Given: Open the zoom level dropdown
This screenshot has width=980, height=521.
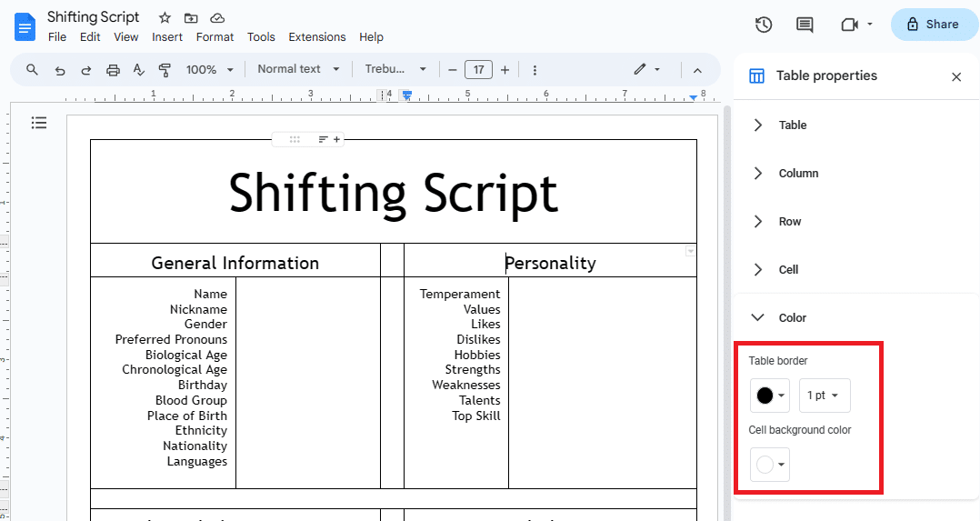Looking at the screenshot, I should [x=210, y=69].
